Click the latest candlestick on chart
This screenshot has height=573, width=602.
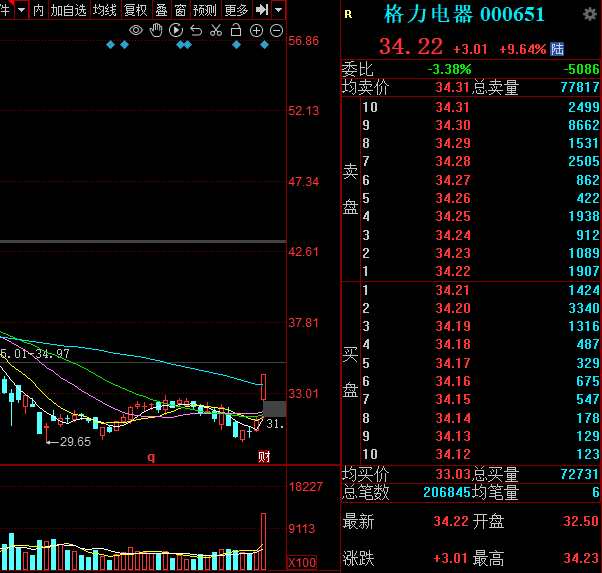tap(263, 387)
